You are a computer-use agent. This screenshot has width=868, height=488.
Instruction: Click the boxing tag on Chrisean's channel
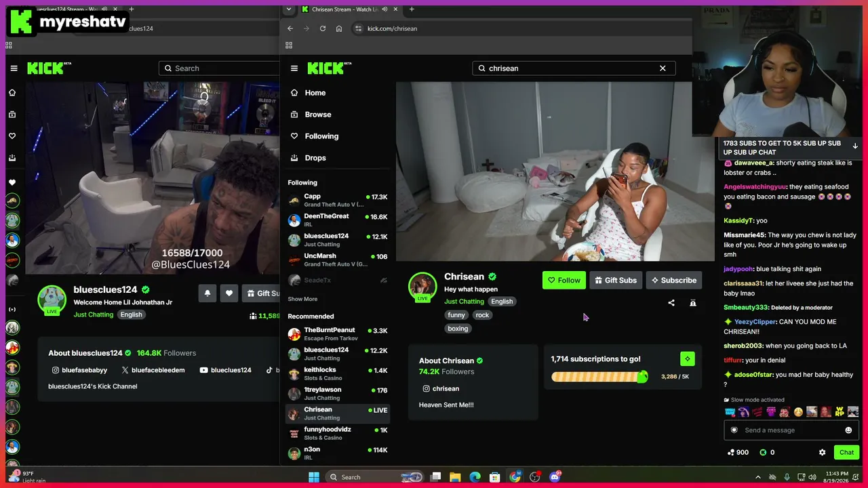click(458, 329)
